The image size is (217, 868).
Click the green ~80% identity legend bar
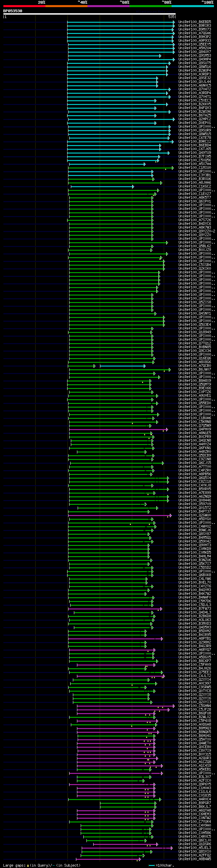coord(150,6)
